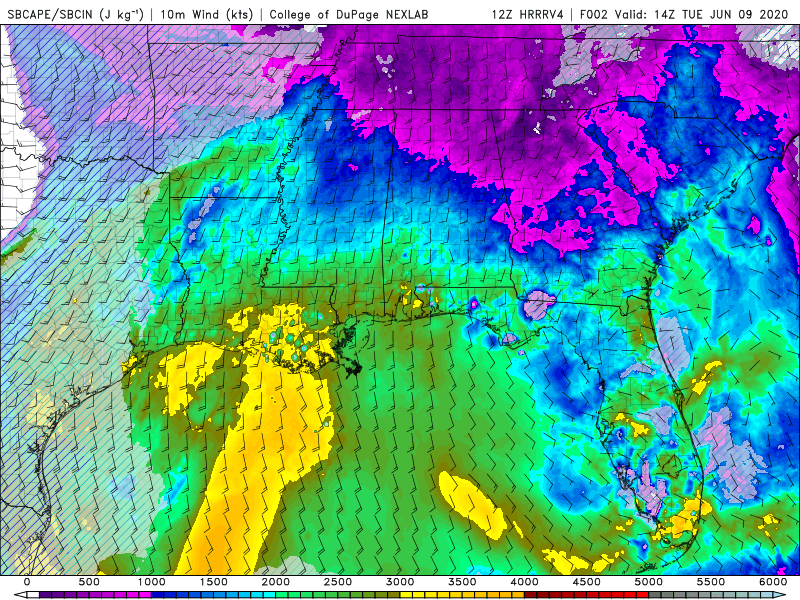Click the 12Z HRRRV4 model run label
The height and width of the screenshot is (600, 800).
coord(528,14)
